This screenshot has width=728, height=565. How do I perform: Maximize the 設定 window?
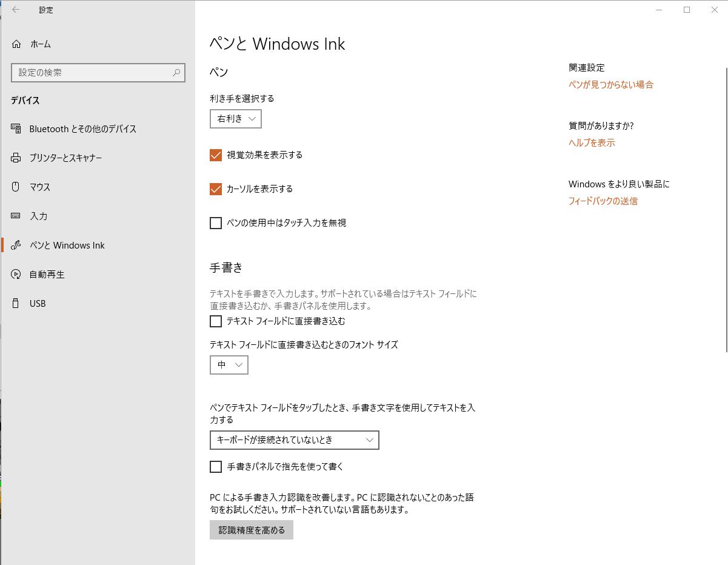coord(687,10)
